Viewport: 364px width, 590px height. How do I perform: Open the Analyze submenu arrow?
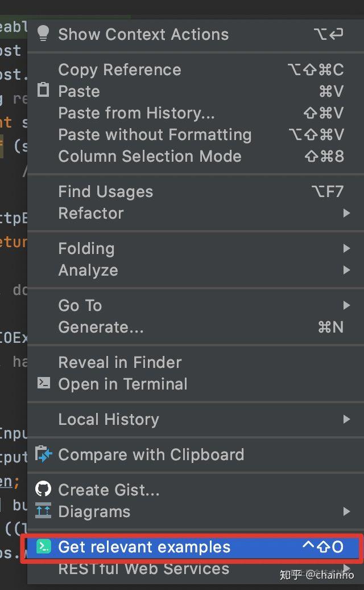[346, 270]
